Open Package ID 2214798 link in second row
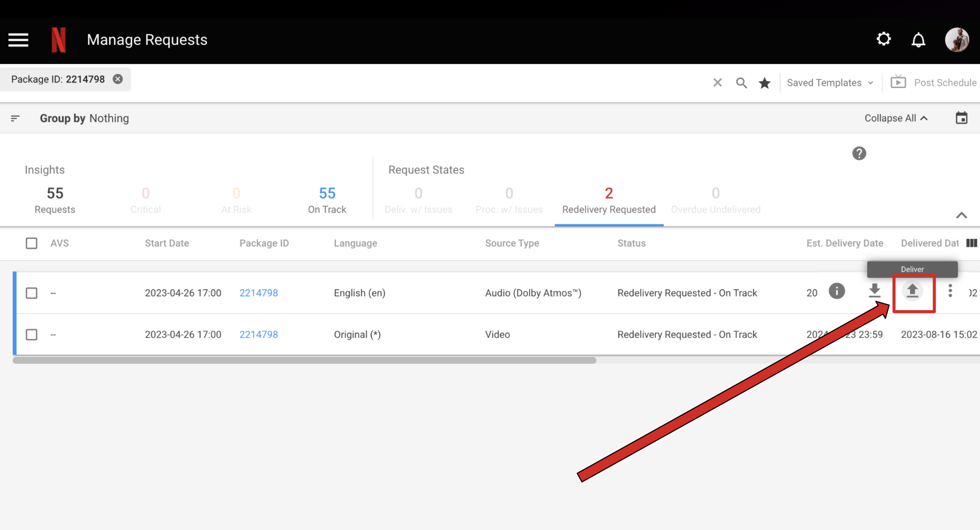980x530 pixels. pyautogui.click(x=258, y=334)
